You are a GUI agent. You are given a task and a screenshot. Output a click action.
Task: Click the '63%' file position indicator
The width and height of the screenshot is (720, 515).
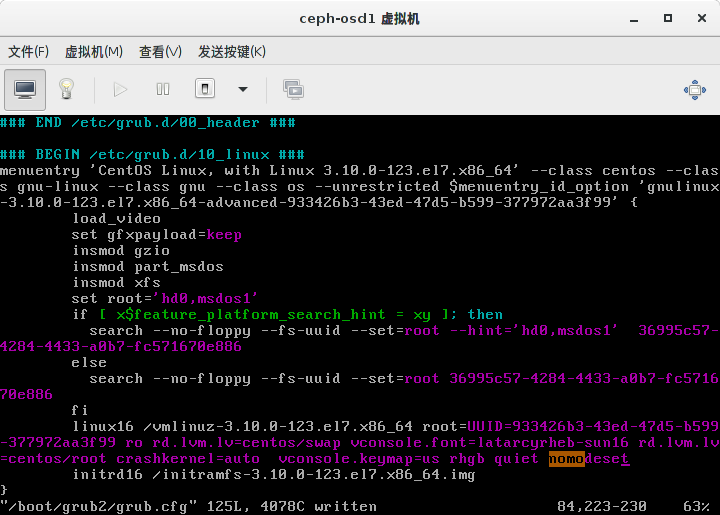point(697,506)
